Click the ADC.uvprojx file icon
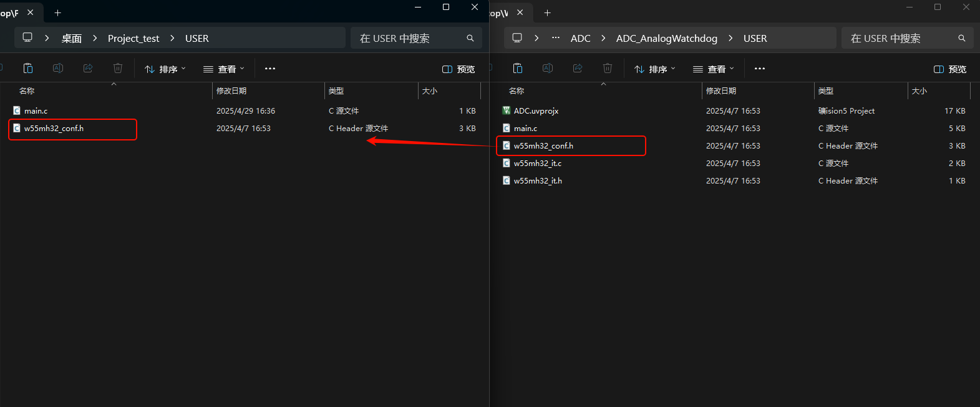Viewport: 980px width, 407px height. click(507, 110)
